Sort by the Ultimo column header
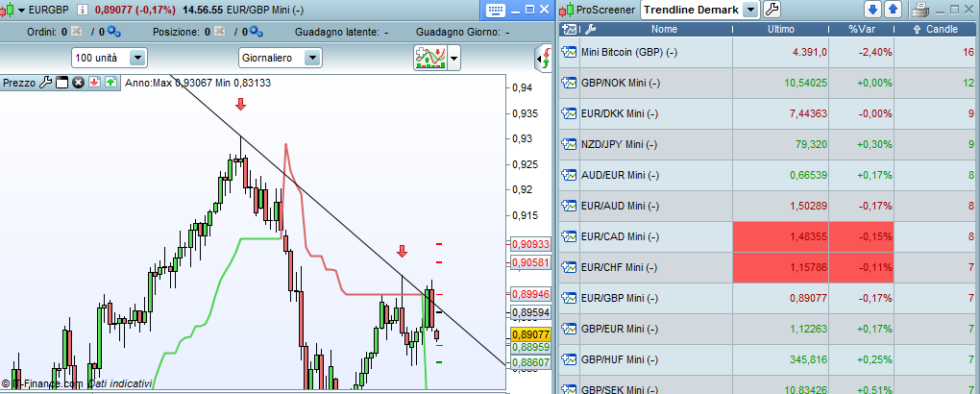Viewport: 980px width, 394px height. [x=781, y=29]
